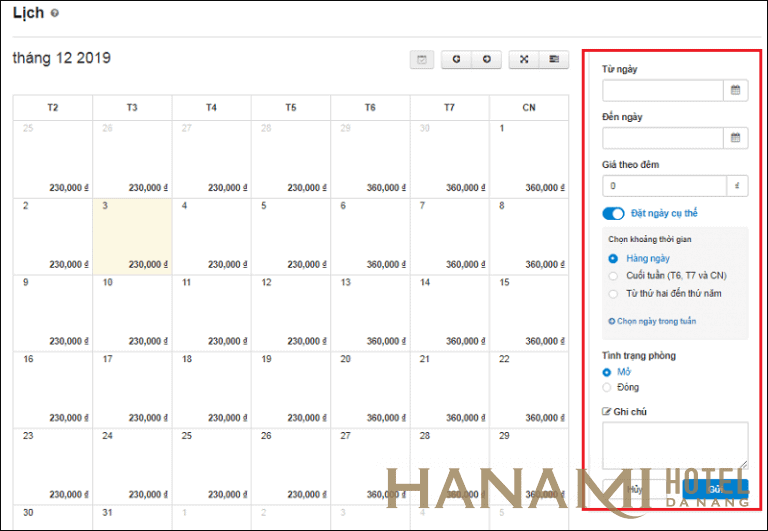Click the Giá theo đêm price field
The height and width of the screenshot is (531, 768).
(x=664, y=186)
